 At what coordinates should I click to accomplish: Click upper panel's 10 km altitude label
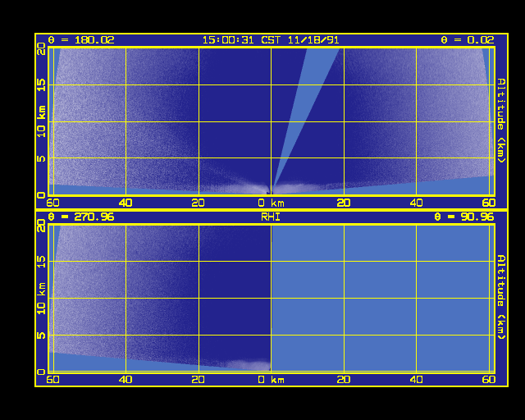[41, 121]
